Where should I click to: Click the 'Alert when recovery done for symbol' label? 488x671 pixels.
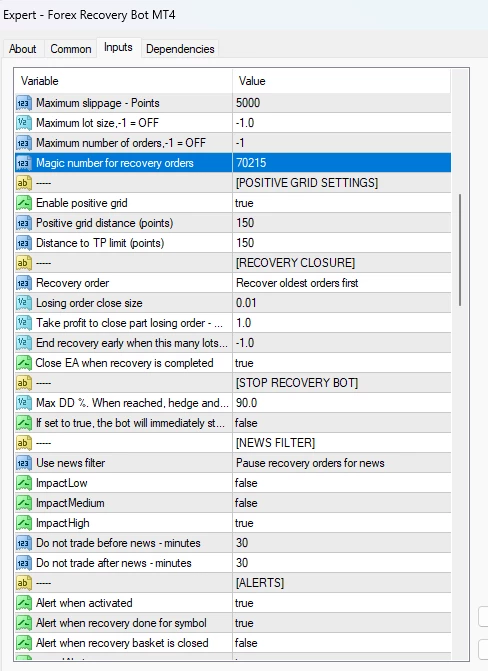(x=121, y=623)
